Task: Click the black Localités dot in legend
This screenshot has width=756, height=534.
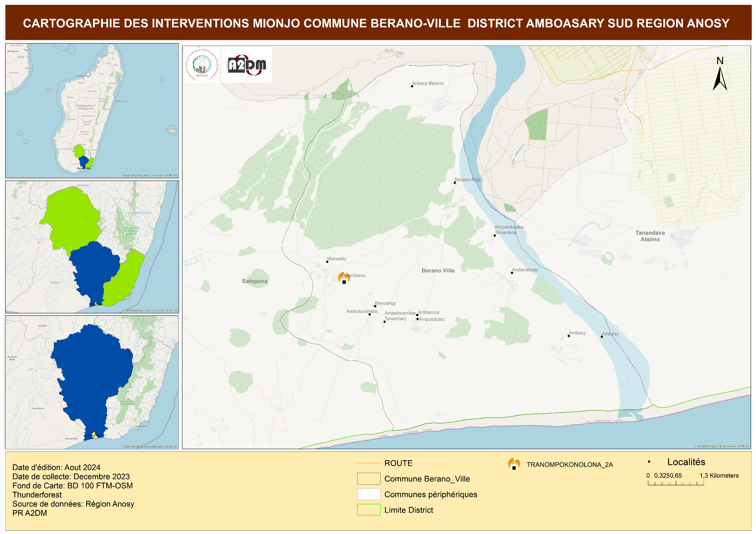Action: pos(649,462)
